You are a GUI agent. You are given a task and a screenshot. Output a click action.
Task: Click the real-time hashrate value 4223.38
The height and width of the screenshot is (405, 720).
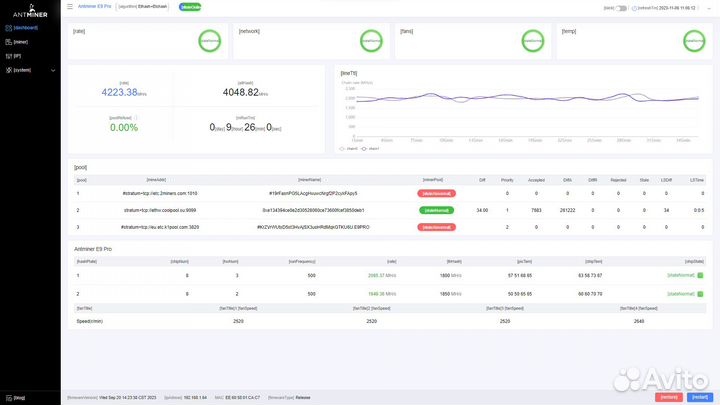(120, 92)
